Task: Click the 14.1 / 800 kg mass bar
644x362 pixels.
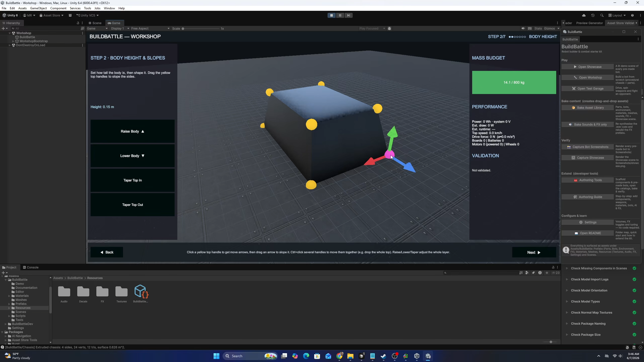Action: point(514,82)
